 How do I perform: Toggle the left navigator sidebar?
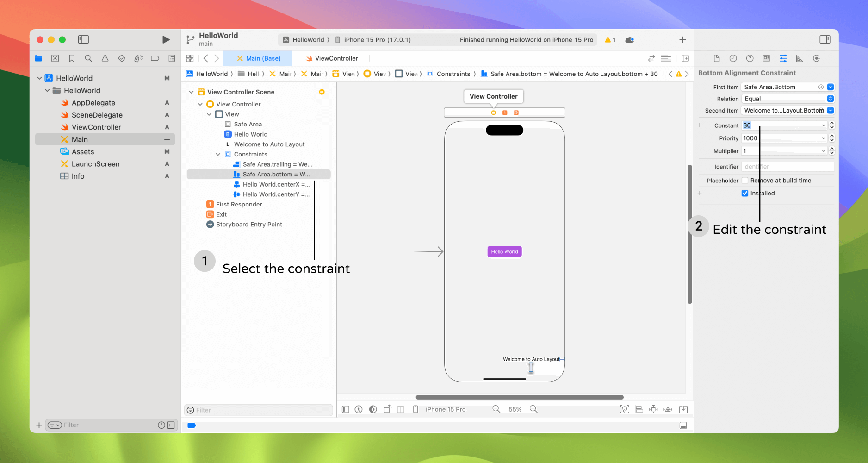point(83,40)
